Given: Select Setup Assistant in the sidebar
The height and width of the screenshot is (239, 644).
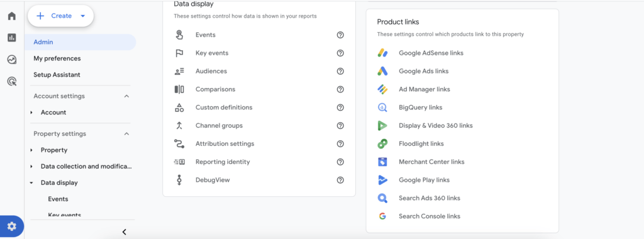Looking at the screenshot, I should click(x=57, y=75).
